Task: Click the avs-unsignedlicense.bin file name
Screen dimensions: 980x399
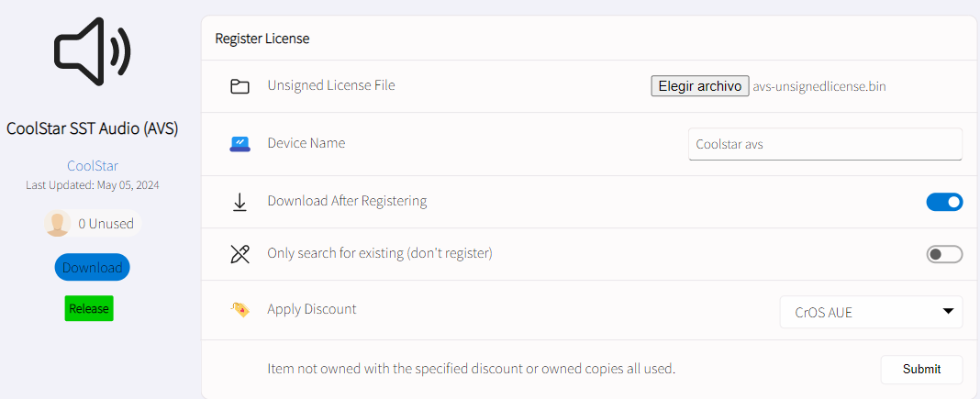Action: point(819,87)
